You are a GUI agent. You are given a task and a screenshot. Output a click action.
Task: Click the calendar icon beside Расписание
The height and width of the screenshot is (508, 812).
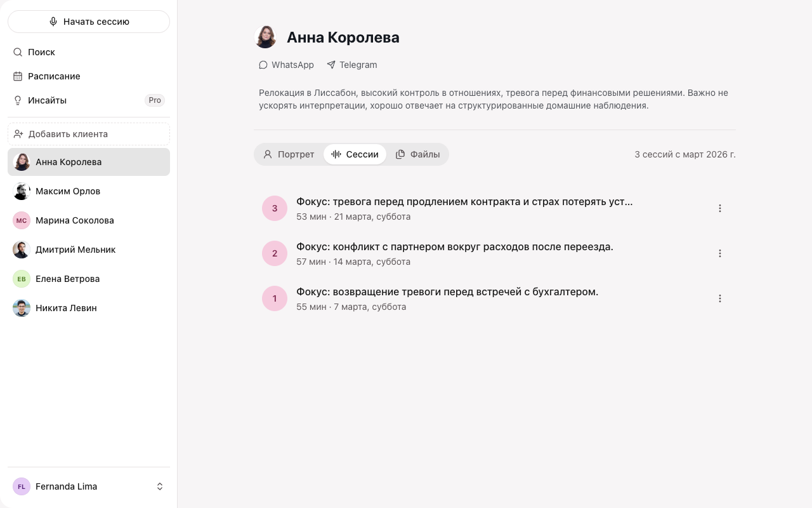coord(18,76)
